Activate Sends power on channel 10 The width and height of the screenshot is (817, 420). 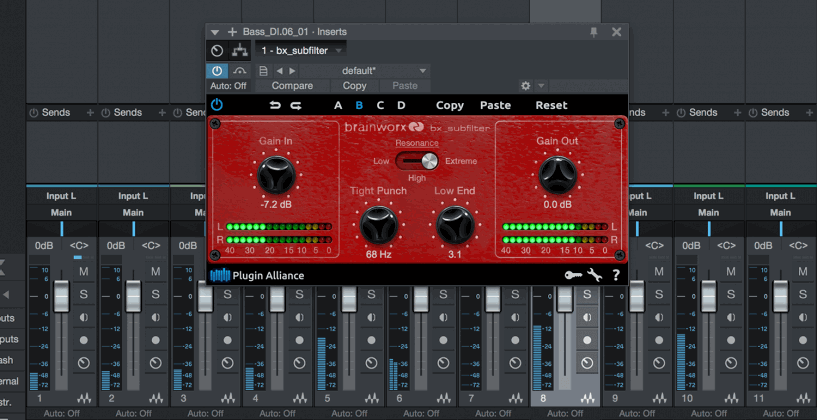coord(681,113)
